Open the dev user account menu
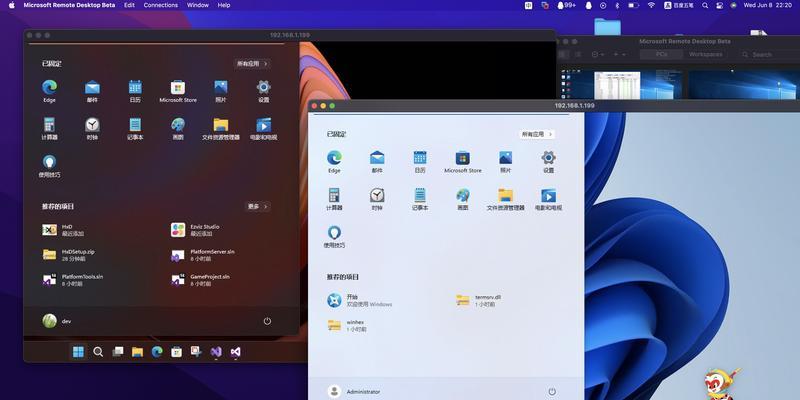The image size is (800, 400). pos(57,321)
